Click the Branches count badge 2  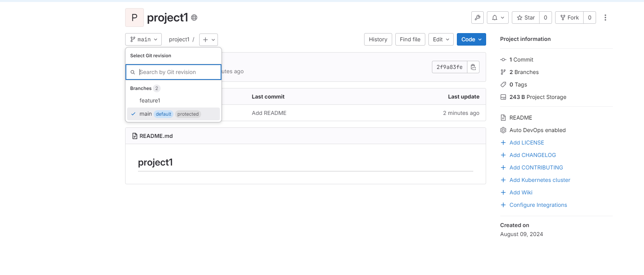[x=157, y=88]
